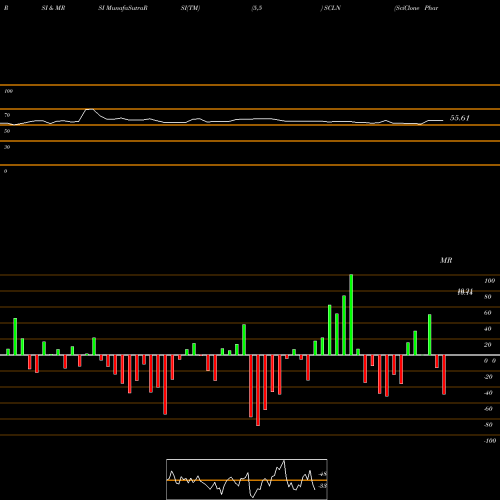Click the 'MR' label above the histogram
500x500 pixels.
click(446, 260)
